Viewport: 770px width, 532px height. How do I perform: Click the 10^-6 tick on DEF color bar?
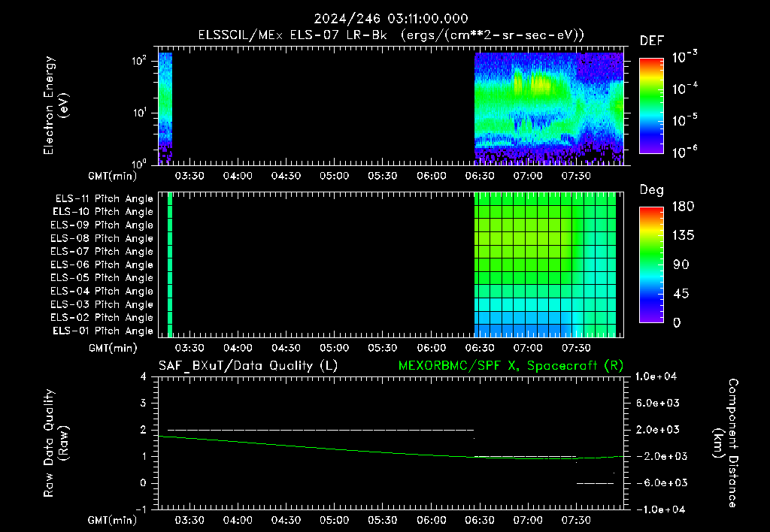pyautogui.click(x=685, y=152)
